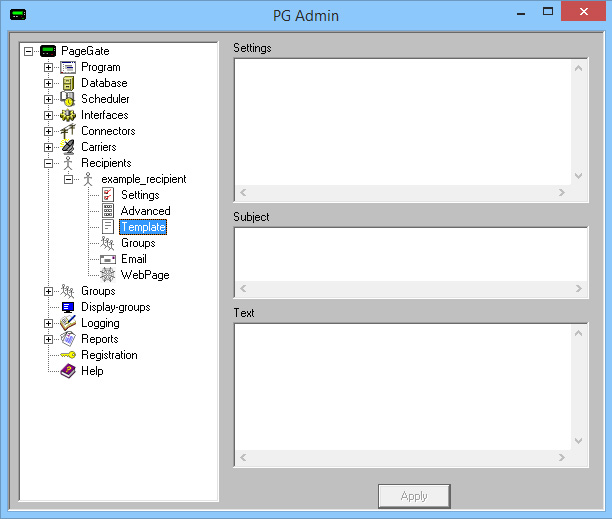Screen dimensions: 612x519
Task: Select the Advanced tree item label
Action: pos(145,211)
